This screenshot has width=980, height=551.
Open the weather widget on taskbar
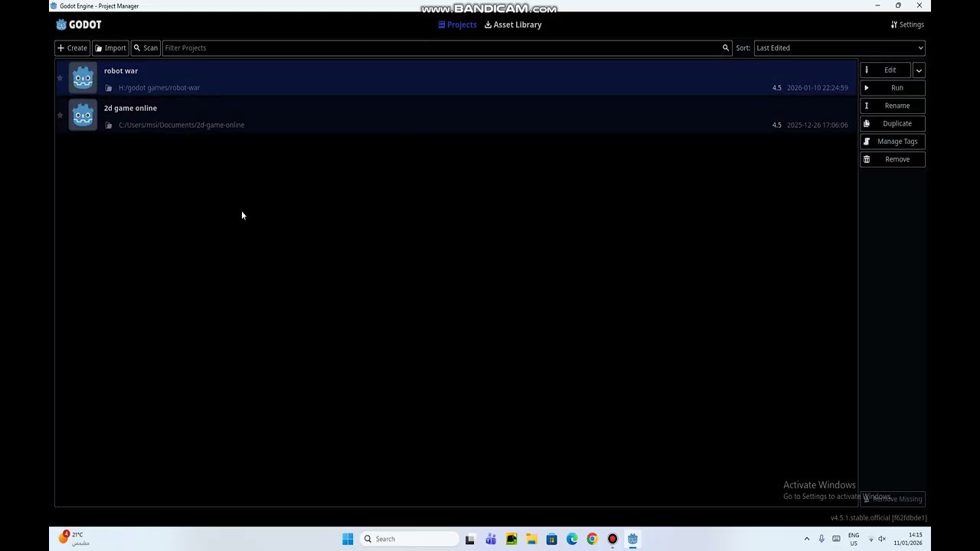74,539
